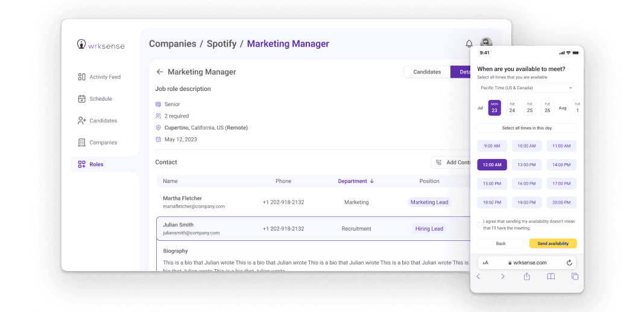Toggle the 19:00 PM time slot
644x312 pixels.
point(526,202)
